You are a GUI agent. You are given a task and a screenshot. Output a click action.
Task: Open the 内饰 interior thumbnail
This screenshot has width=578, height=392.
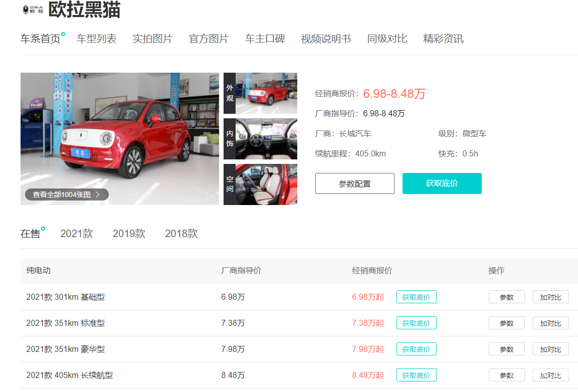click(x=260, y=139)
